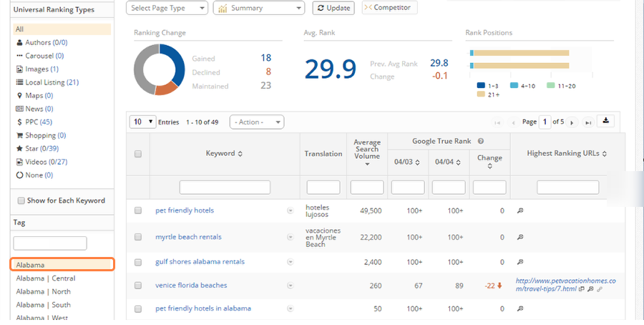This screenshot has width=644, height=325.
Task: Check the pet friendly hotels row
Action: pos(138,210)
